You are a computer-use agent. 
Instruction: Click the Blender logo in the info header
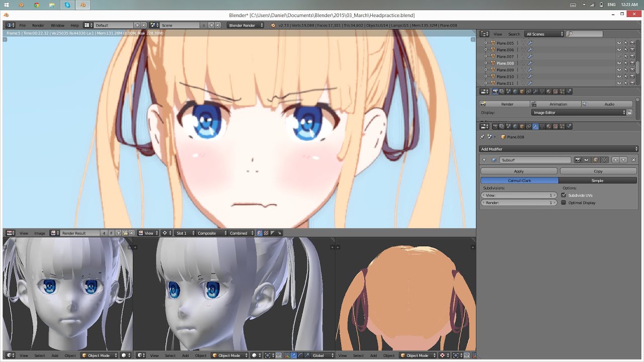point(273,25)
